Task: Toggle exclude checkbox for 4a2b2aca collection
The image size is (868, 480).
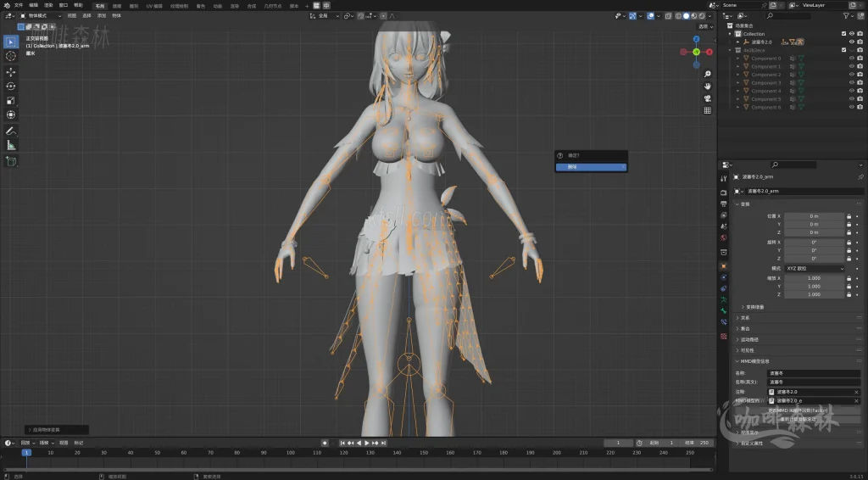Action: [x=843, y=50]
